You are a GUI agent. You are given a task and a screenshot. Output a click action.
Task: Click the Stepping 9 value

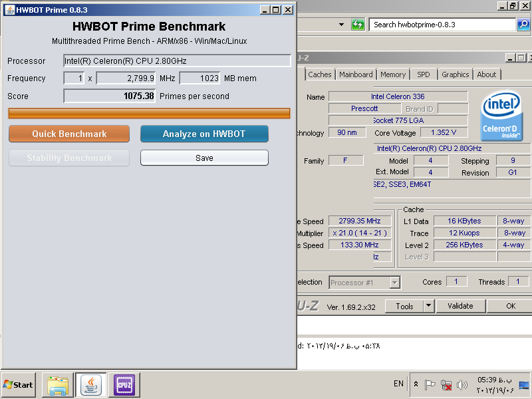pos(512,160)
